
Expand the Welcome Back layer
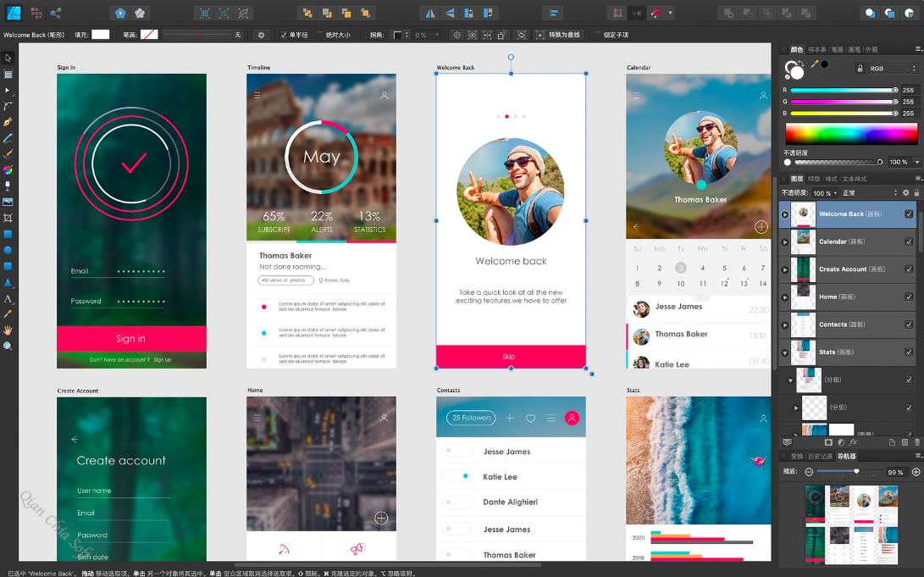(x=785, y=214)
